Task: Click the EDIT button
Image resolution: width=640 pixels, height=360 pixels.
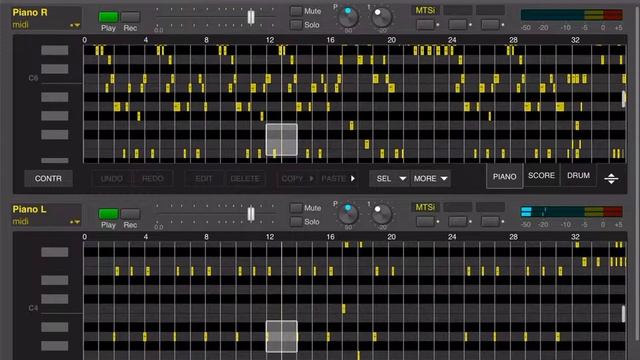Action: pos(204,179)
